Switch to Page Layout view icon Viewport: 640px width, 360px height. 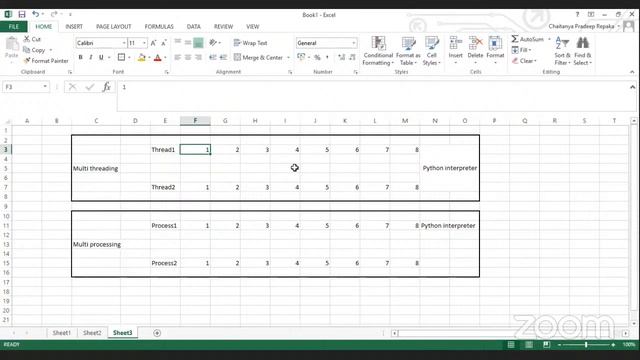[x=529, y=345]
